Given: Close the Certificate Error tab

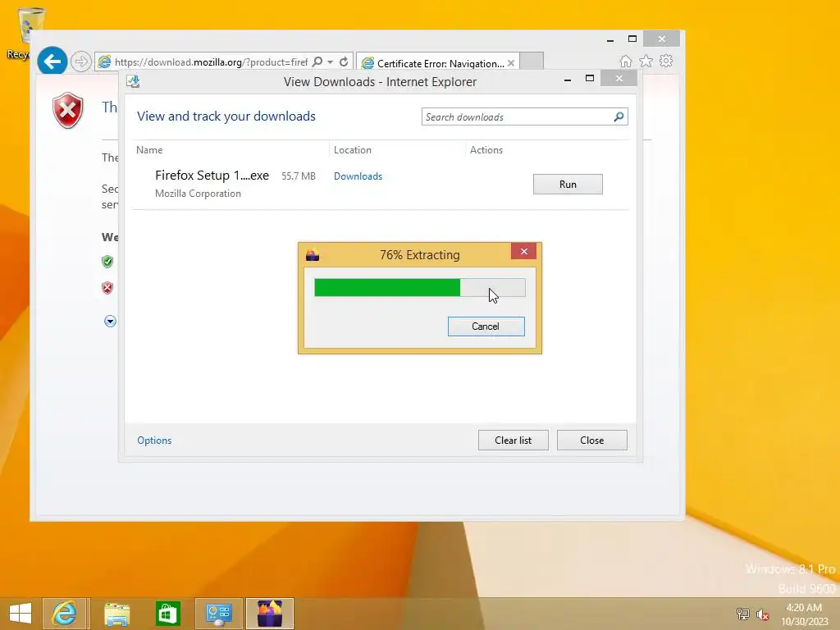Looking at the screenshot, I should 511,63.
